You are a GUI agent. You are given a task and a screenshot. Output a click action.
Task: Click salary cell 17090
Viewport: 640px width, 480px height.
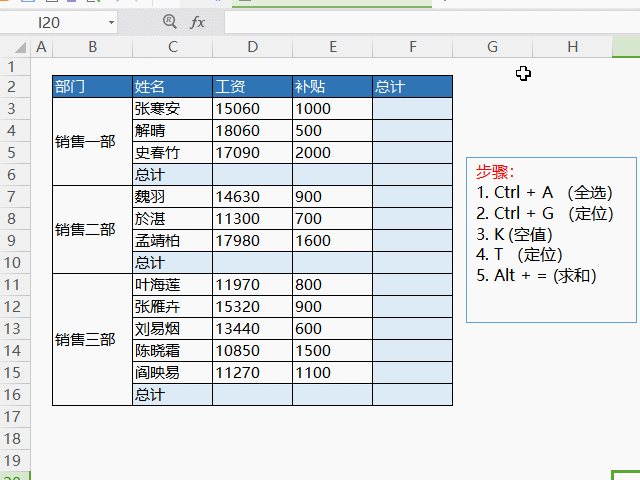pyautogui.click(x=253, y=153)
